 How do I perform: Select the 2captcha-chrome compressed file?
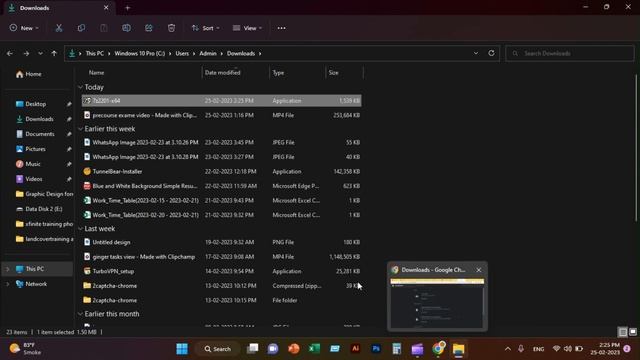[222, 286]
